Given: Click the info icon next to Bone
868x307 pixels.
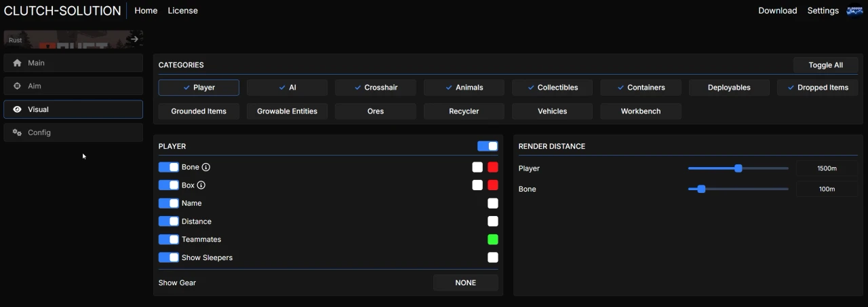Looking at the screenshot, I should [206, 167].
